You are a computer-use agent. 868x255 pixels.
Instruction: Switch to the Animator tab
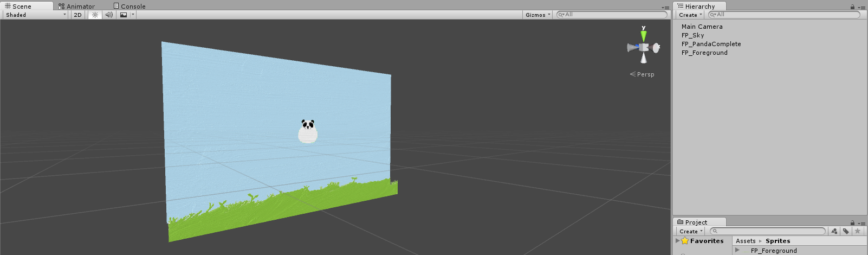tap(76, 6)
